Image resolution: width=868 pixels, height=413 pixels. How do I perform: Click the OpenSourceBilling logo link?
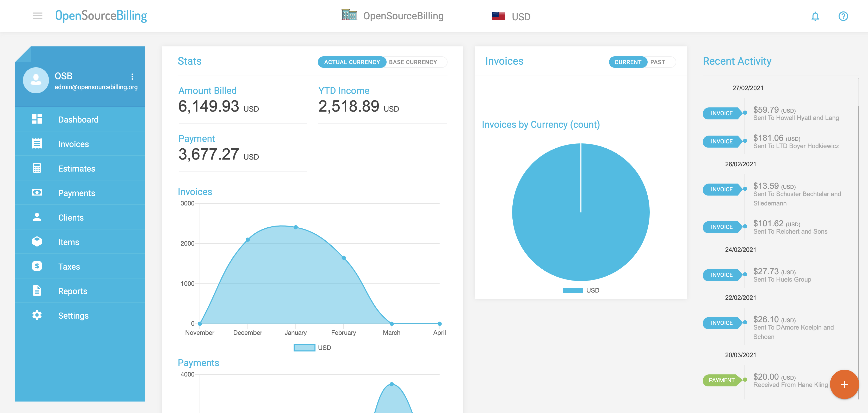coord(101,16)
